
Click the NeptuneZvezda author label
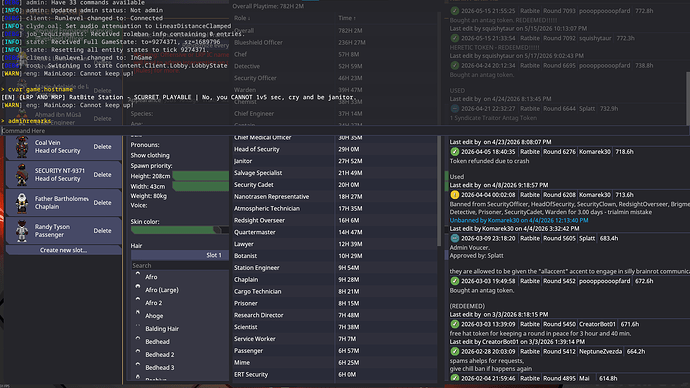pyautogui.click(x=601, y=351)
